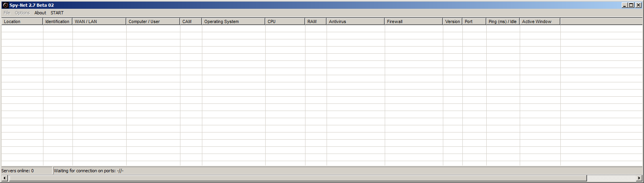Sort by Operating System column header

(233, 21)
